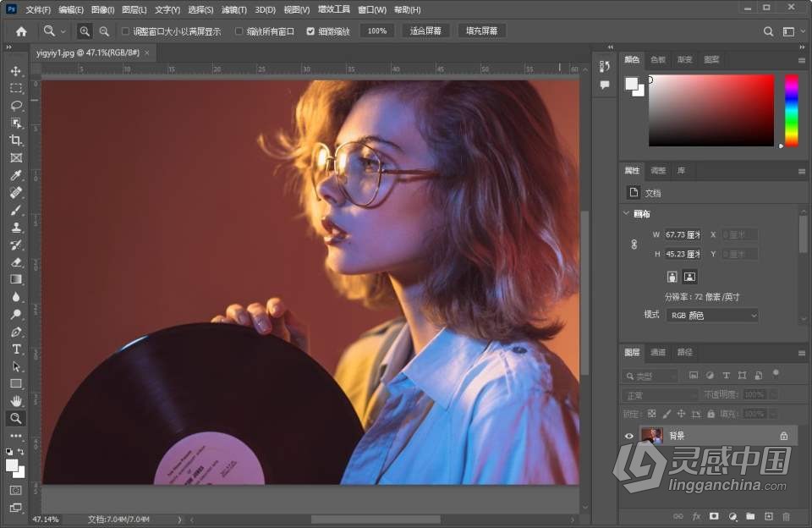Select the Horizontal Type tool

15,349
